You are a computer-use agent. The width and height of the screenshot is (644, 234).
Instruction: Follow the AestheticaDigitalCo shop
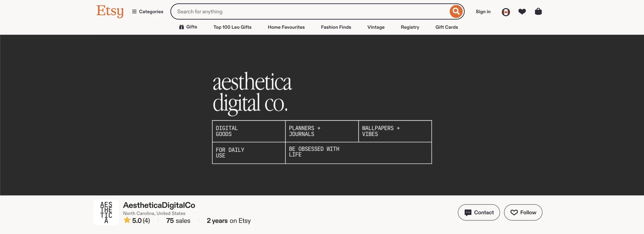click(x=523, y=212)
